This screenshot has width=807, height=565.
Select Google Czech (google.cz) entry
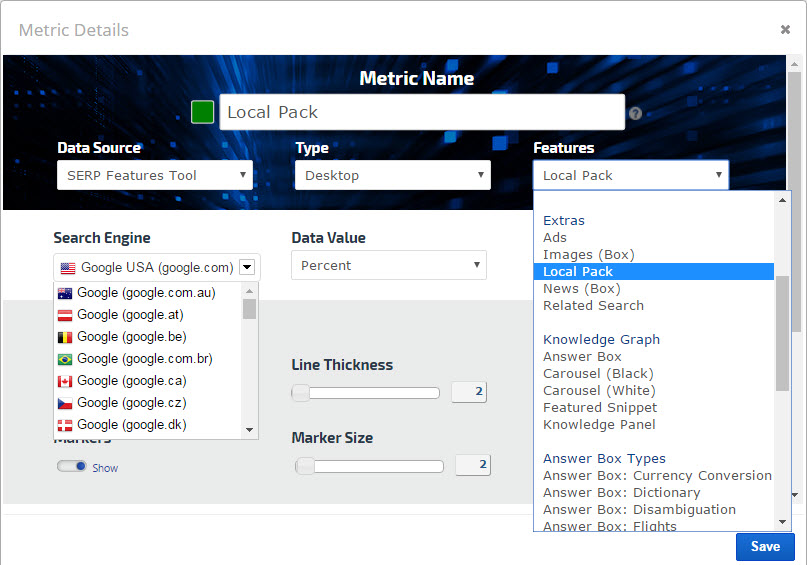[x=131, y=403]
